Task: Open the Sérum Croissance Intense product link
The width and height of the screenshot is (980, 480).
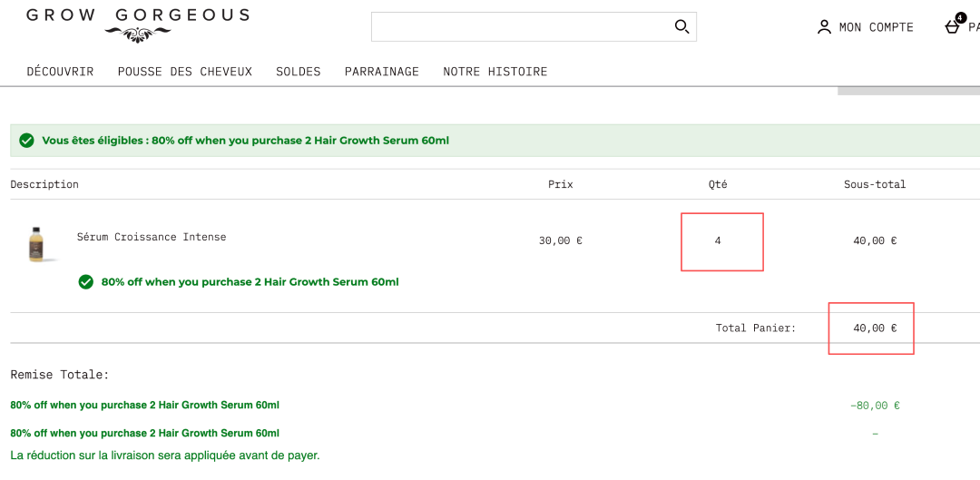Action: 152,237
